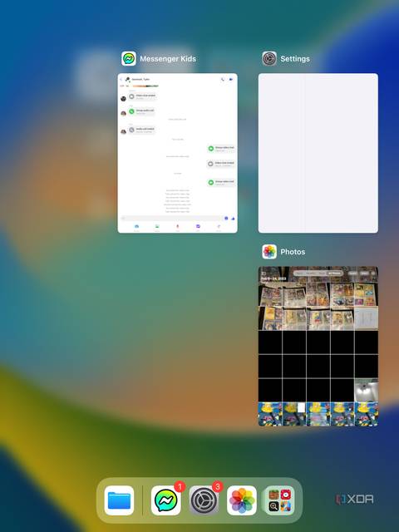Tap the sent gray 'Video chat ended' bubble
Screen dimensions: 399x532
221,164
